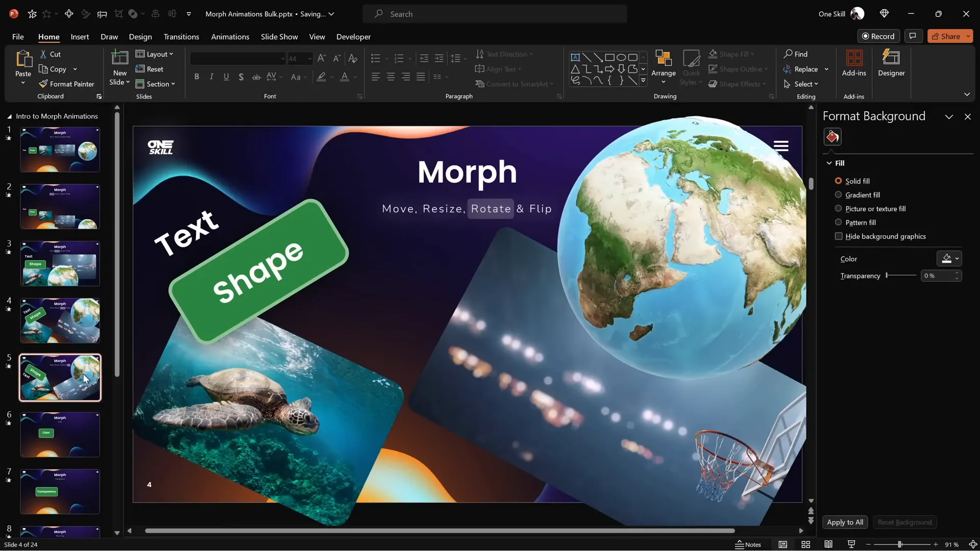Click the Copy button
Viewport: 980px width, 551px height.
(53, 69)
